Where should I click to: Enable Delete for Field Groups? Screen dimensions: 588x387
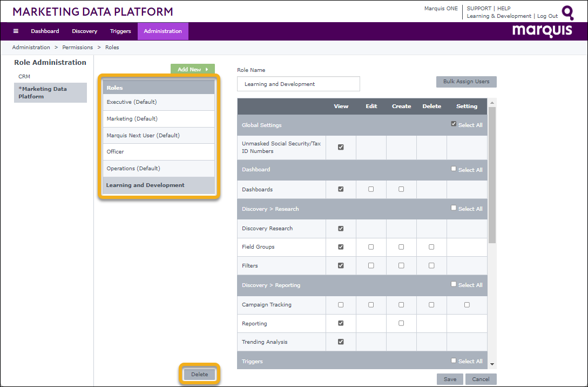pos(431,247)
